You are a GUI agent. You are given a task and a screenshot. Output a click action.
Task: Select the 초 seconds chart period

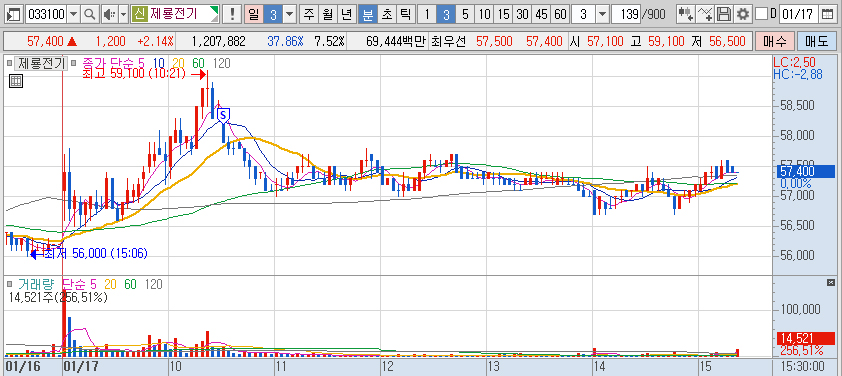click(x=387, y=15)
